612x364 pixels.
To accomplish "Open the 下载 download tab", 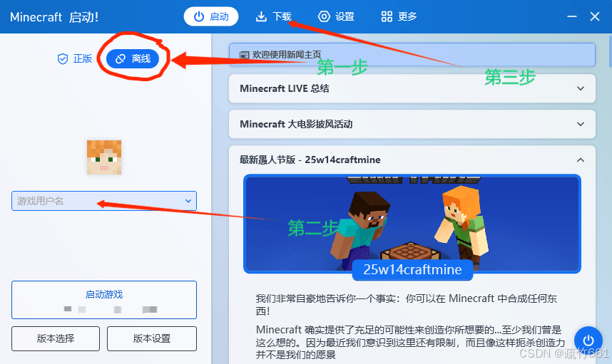I will [x=274, y=16].
